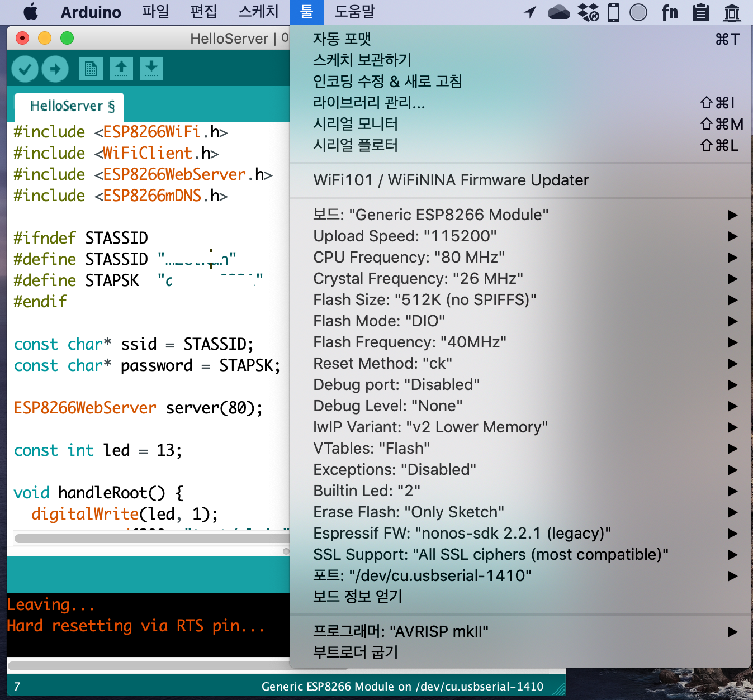Click the 'Leaving...' console line
This screenshot has width=753, height=700.
pyautogui.click(x=51, y=604)
